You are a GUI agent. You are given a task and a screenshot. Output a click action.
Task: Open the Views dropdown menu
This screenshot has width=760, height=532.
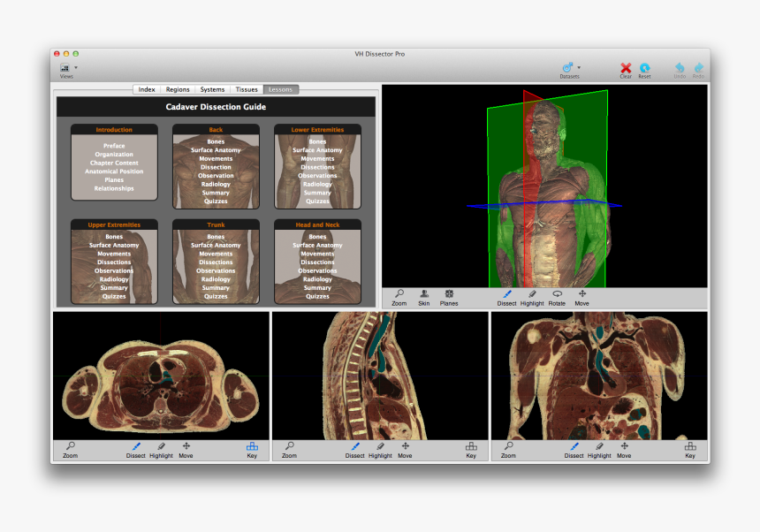tap(68, 68)
